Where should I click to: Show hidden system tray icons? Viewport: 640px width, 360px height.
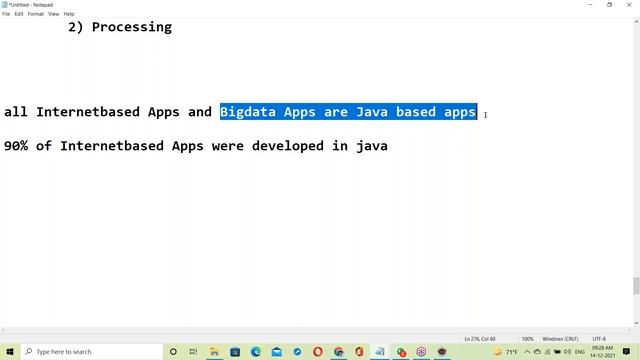point(527,351)
